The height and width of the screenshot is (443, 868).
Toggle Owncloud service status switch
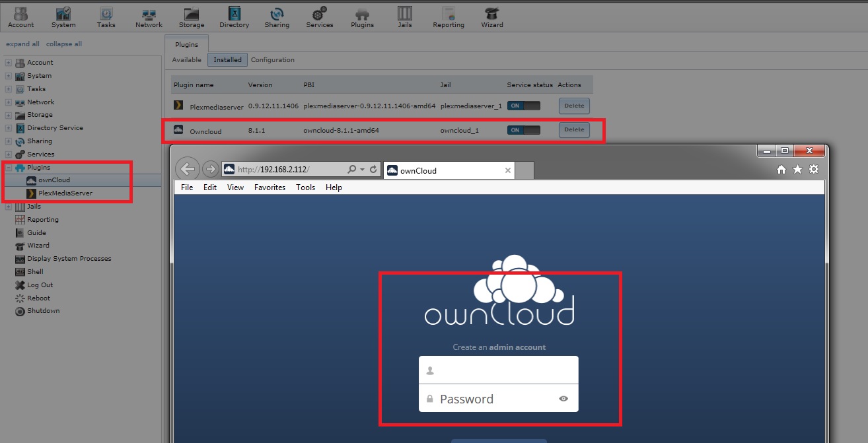pos(524,130)
